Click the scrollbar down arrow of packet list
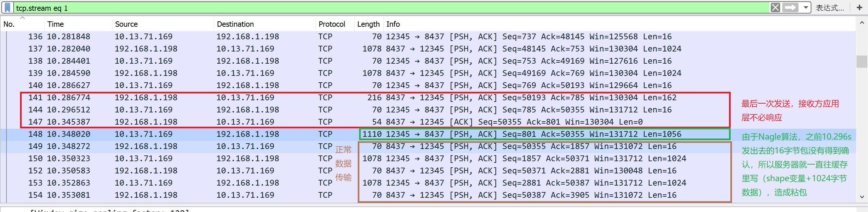This screenshot has width=868, height=212. [x=862, y=197]
